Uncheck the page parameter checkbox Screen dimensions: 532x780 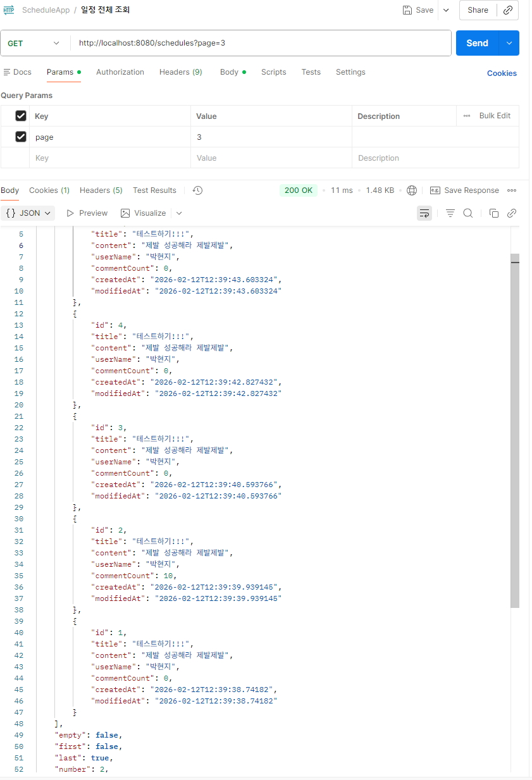[21, 137]
